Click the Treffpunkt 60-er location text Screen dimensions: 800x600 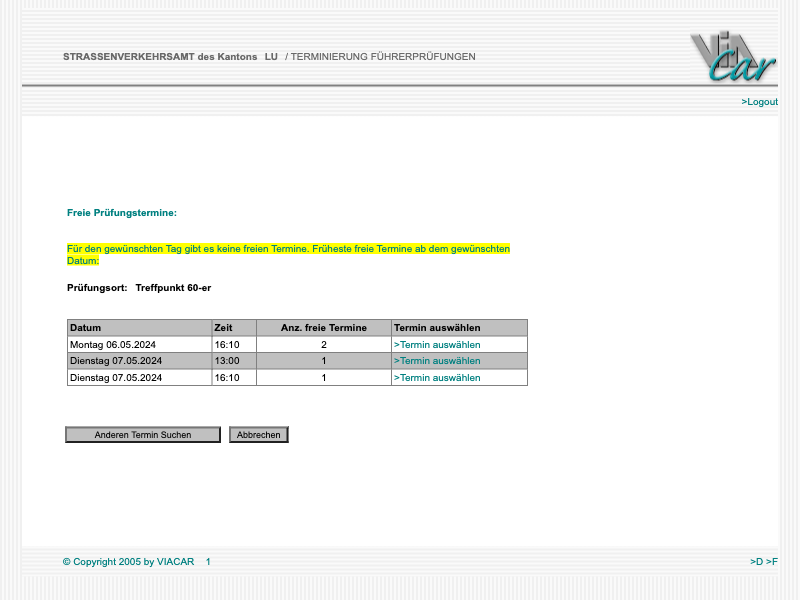coord(173,288)
